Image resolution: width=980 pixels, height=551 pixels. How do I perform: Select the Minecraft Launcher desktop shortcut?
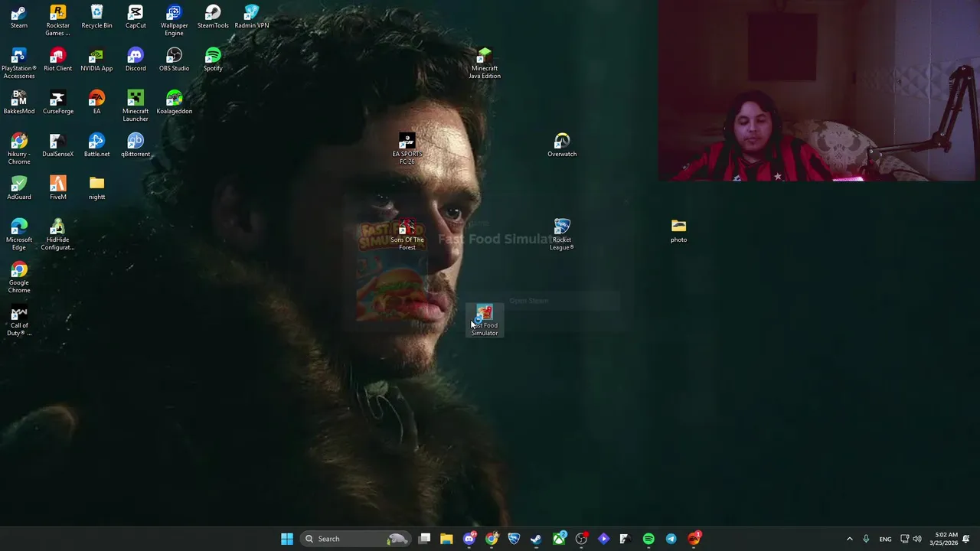click(136, 106)
